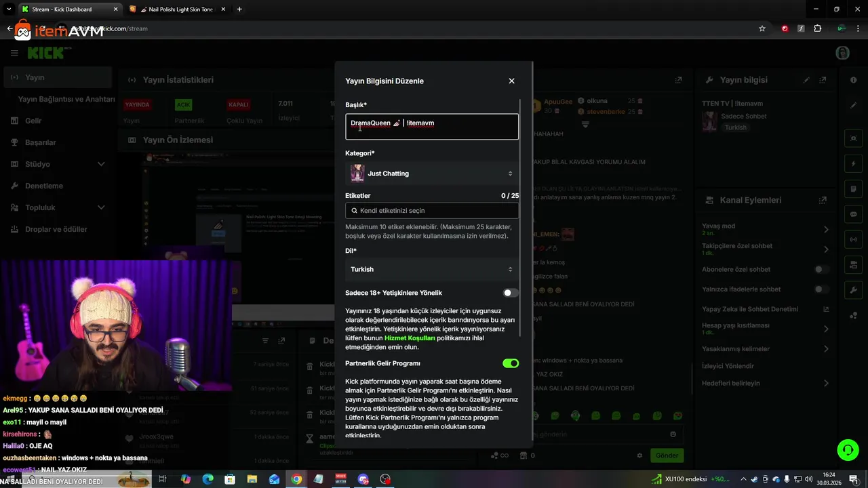Viewport: 868px width, 488px height.
Task: Open the Hizmet Koşulları link
Action: click(x=410, y=338)
